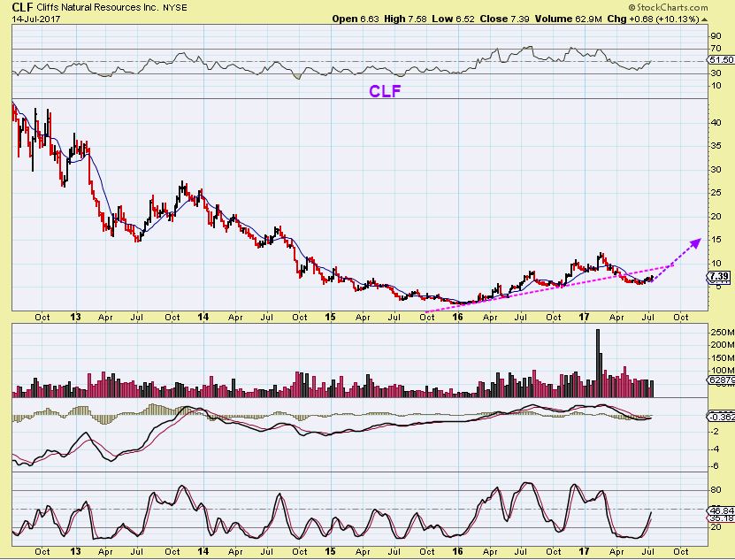Click the RSI axis level 90
The width and height of the screenshot is (735, 560).
point(716,36)
